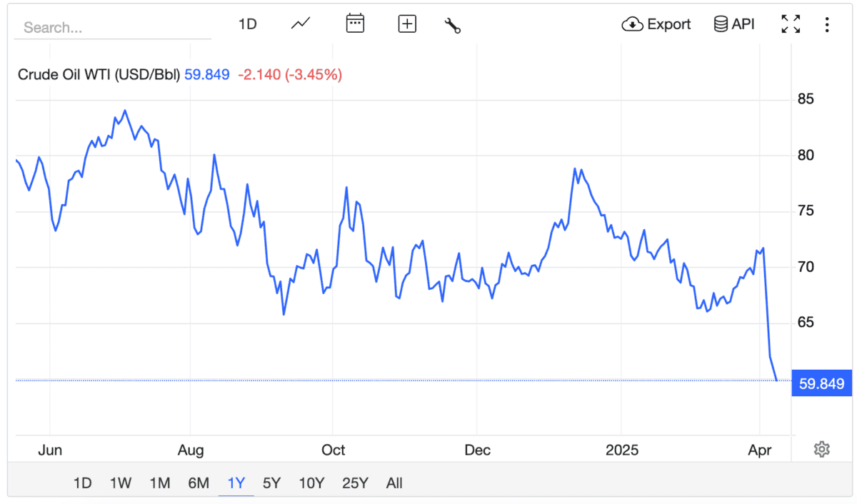Open the API database option
This screenshot has width=857, height=504.
[734, 24]
